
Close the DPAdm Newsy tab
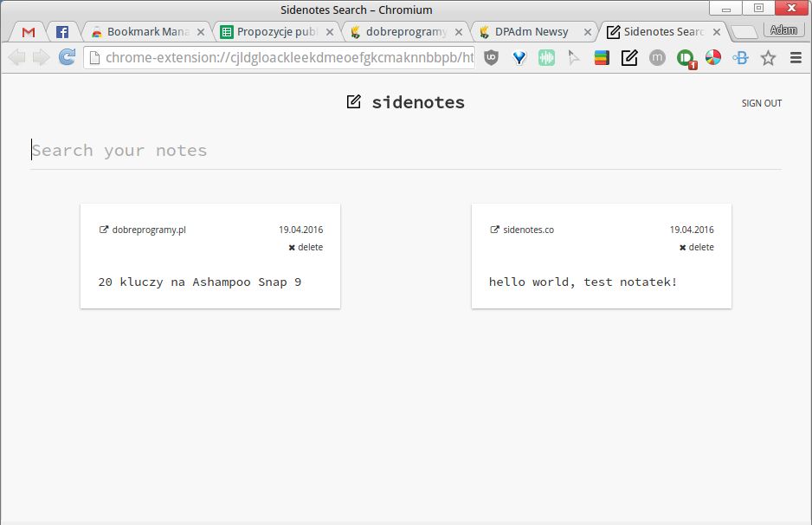click(x=588, y=32)
